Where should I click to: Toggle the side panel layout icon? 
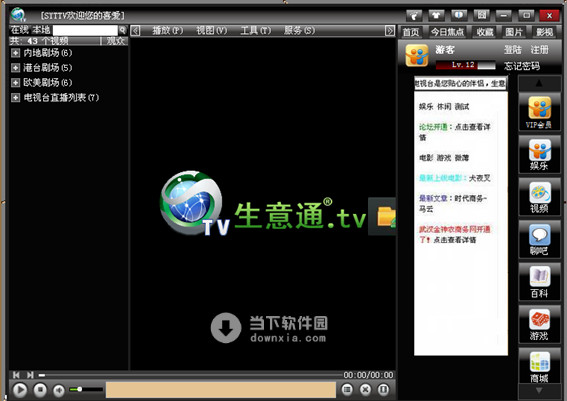[x=384, y=389]
